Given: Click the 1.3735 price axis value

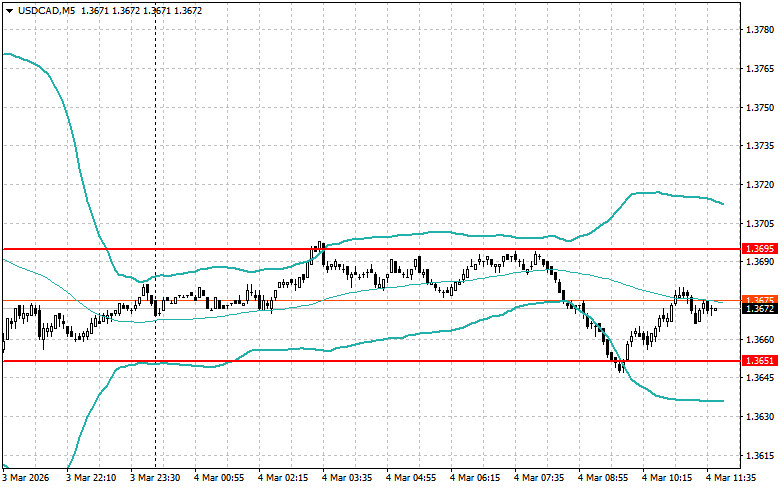Looking at the screenshot, I should (x=760, y=146).
